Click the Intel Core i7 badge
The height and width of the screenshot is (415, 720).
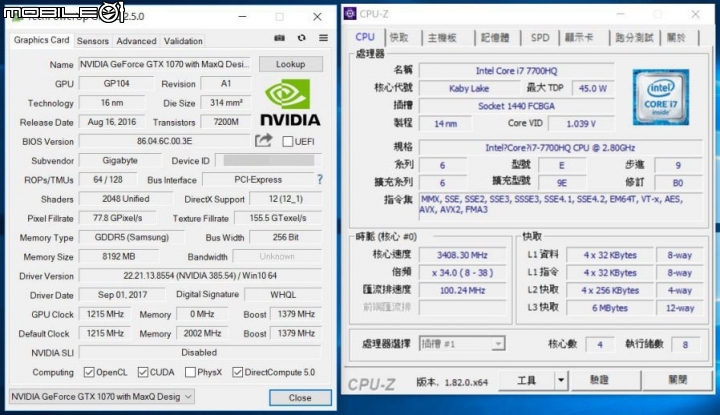661,97
